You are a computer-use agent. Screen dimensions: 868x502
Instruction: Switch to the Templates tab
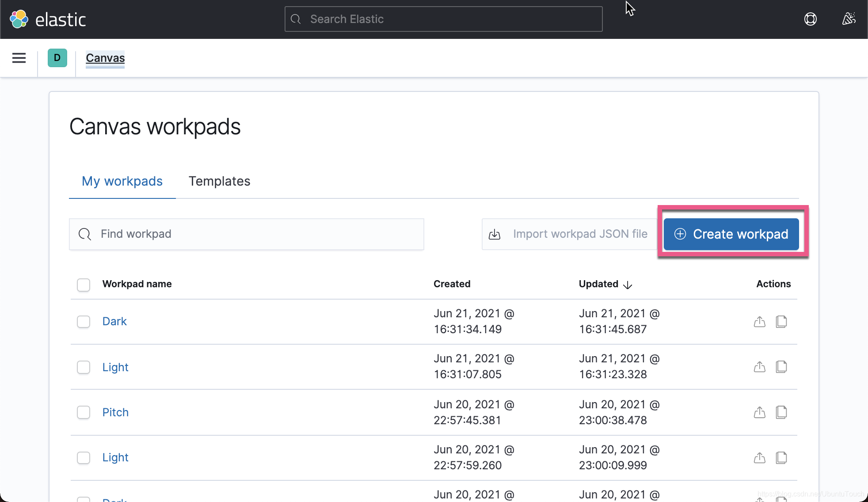coord(220,181)
